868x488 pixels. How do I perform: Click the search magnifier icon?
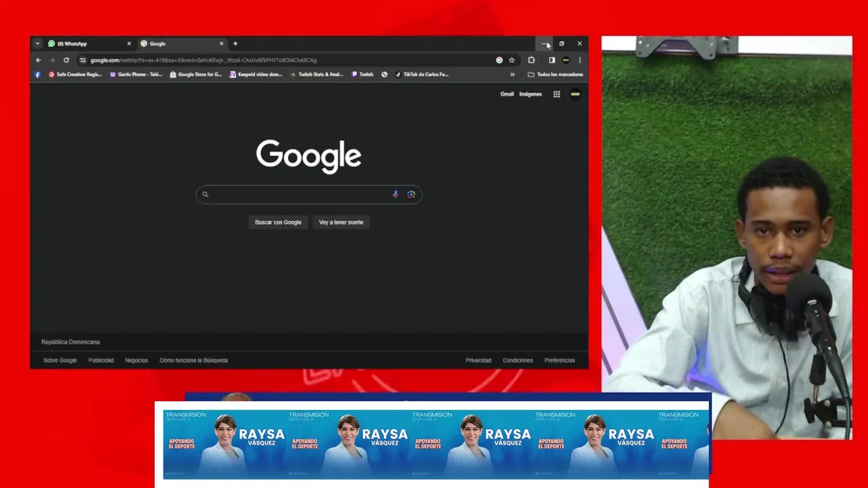tap(205, 195)
